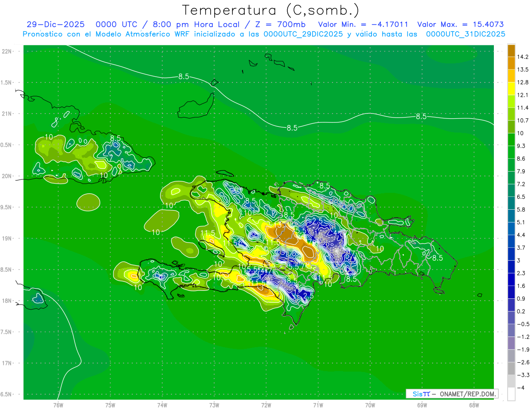532x411 pixels.
Task: Click the '0000UTC_31DIC2025' valid-until time
Action: coord(465,34)
